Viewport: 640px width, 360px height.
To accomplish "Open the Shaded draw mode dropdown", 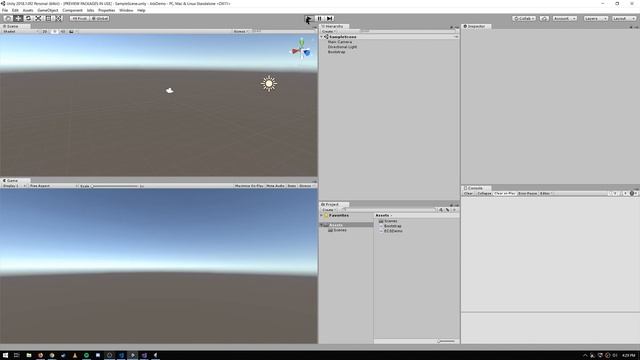I will click(20, 31).
